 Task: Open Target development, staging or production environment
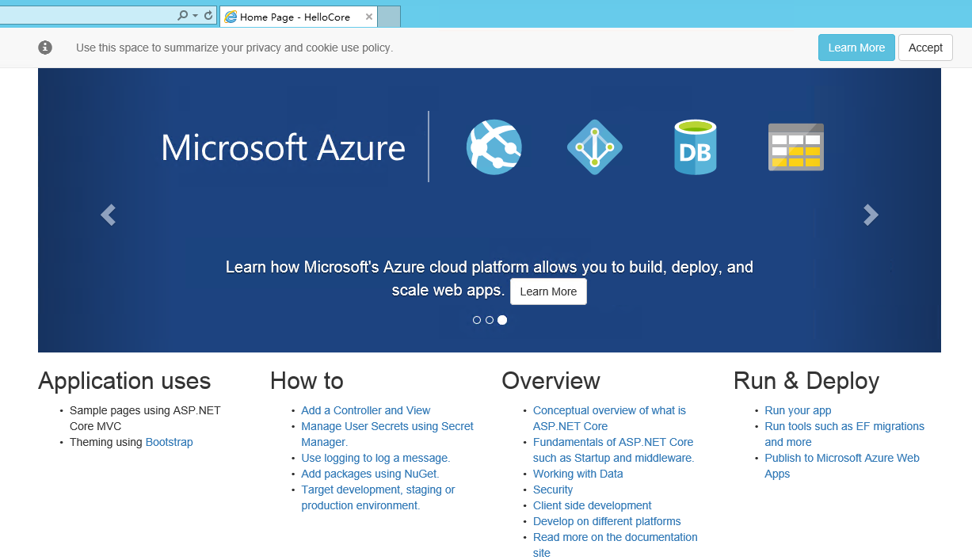coord(378,497)
